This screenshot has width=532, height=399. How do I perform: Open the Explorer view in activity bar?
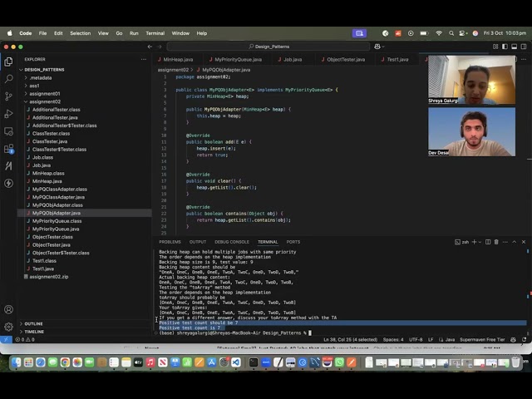pyautogui.click(x=8, y=62)
